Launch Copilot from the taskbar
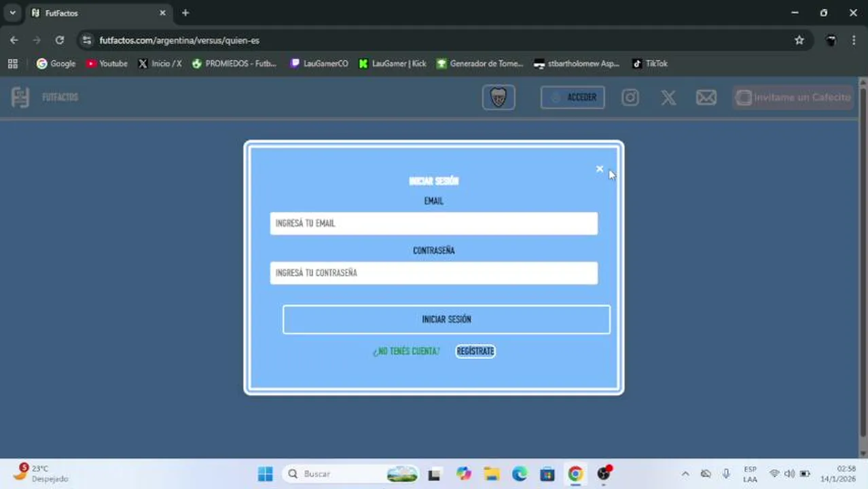Viewport: 868px width, 489px height. point(464,473)
